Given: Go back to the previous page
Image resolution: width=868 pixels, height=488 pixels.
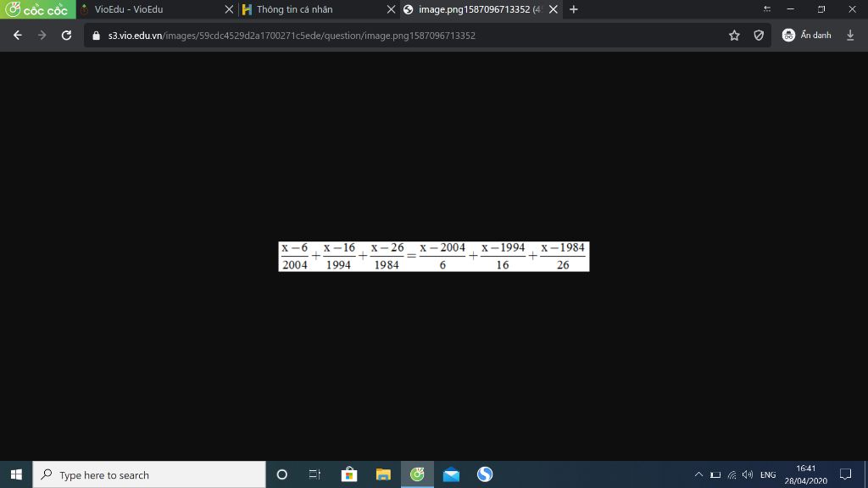Looking at the screenshot, I should [18, 36].
